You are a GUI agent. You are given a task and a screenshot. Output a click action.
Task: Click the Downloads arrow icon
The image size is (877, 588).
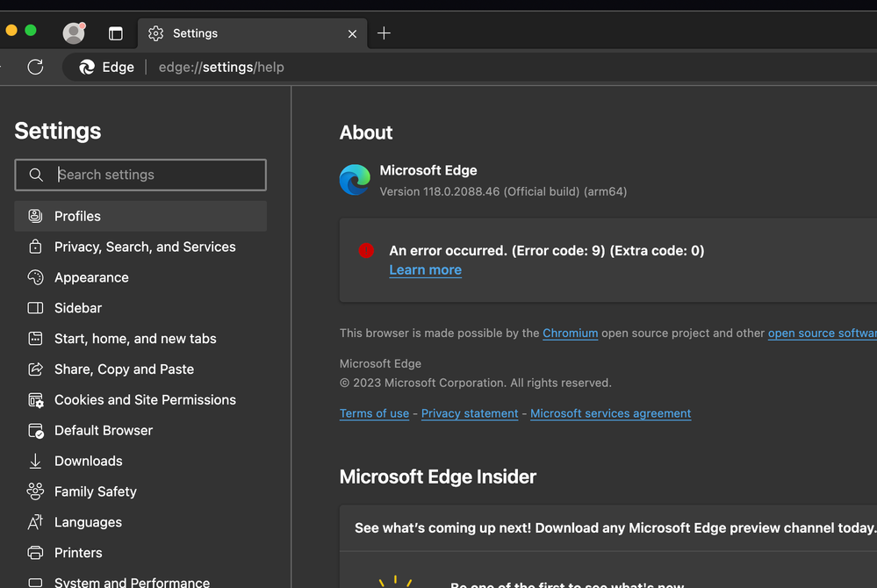pyautogui.click(x=35, y=461)
